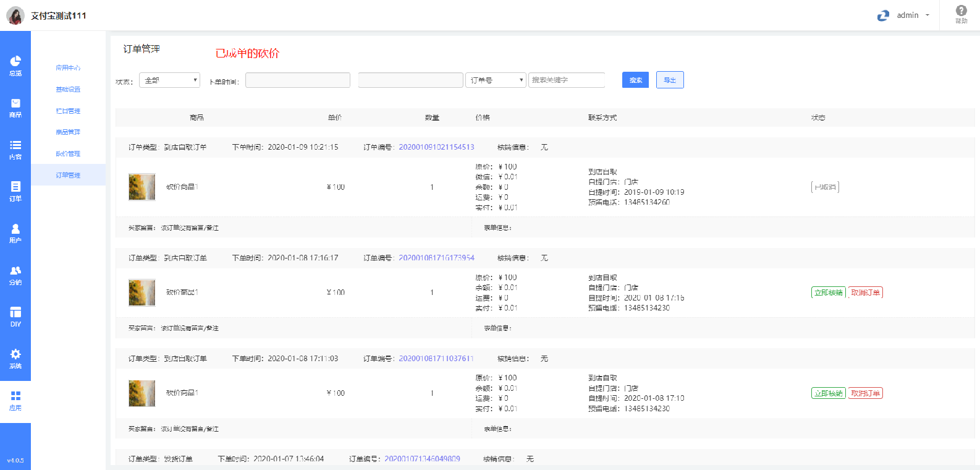980x470 pixels.
Task: Click the 数量 column header
Action: (x=432, y=117)
